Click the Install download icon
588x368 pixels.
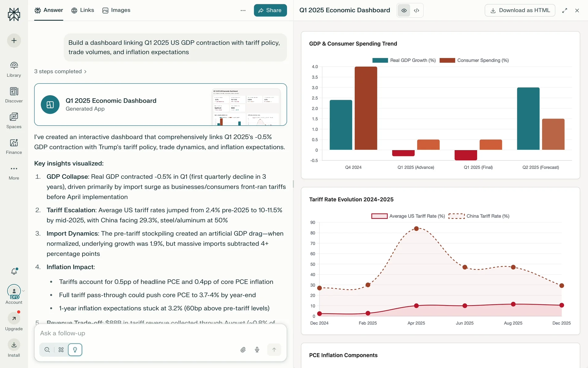pos(14,345)
